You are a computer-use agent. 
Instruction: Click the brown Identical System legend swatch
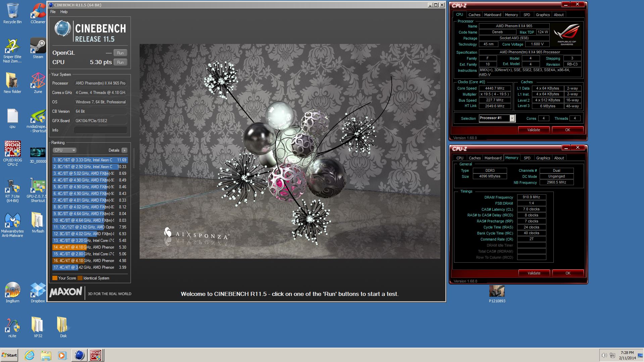click(x=80, y=278)
